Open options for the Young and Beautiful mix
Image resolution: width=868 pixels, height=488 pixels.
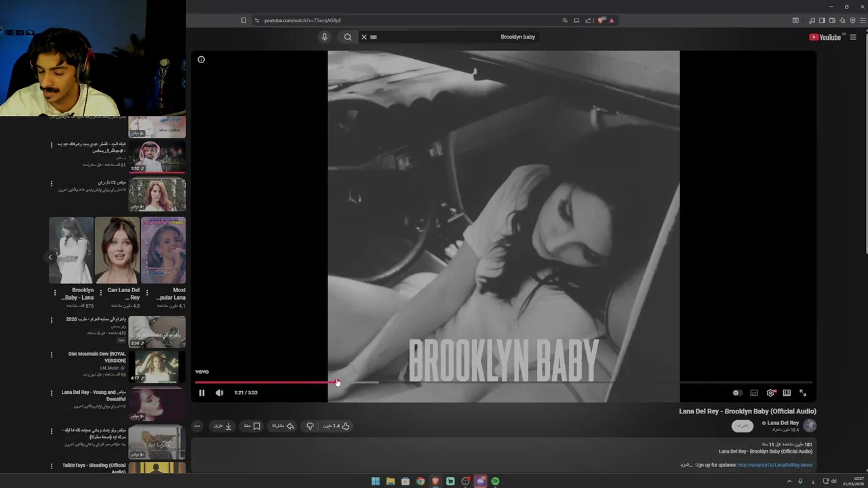52,393
